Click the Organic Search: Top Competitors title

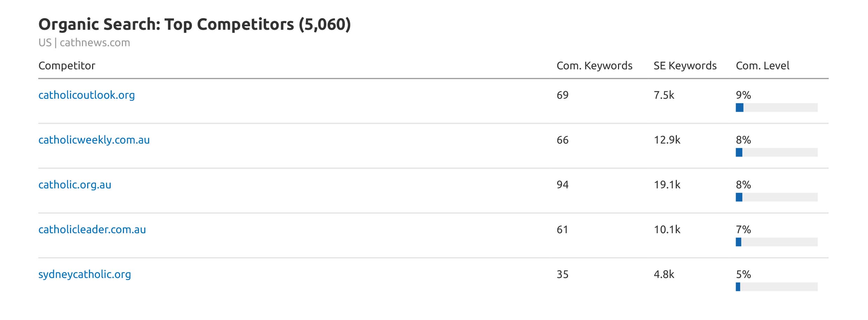(x=194, y=25)
